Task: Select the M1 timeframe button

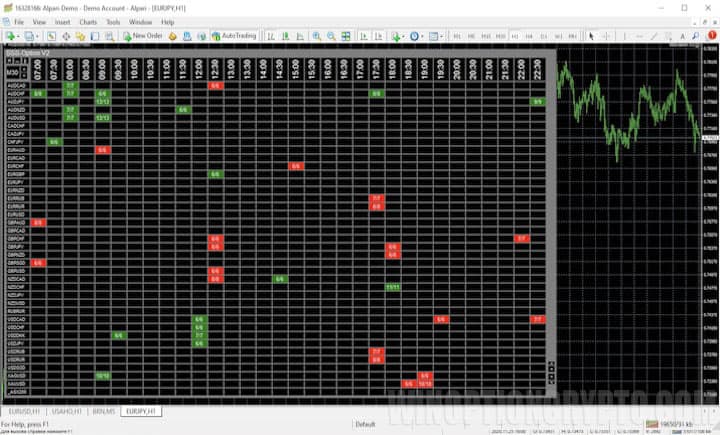Action: point(455,36)
